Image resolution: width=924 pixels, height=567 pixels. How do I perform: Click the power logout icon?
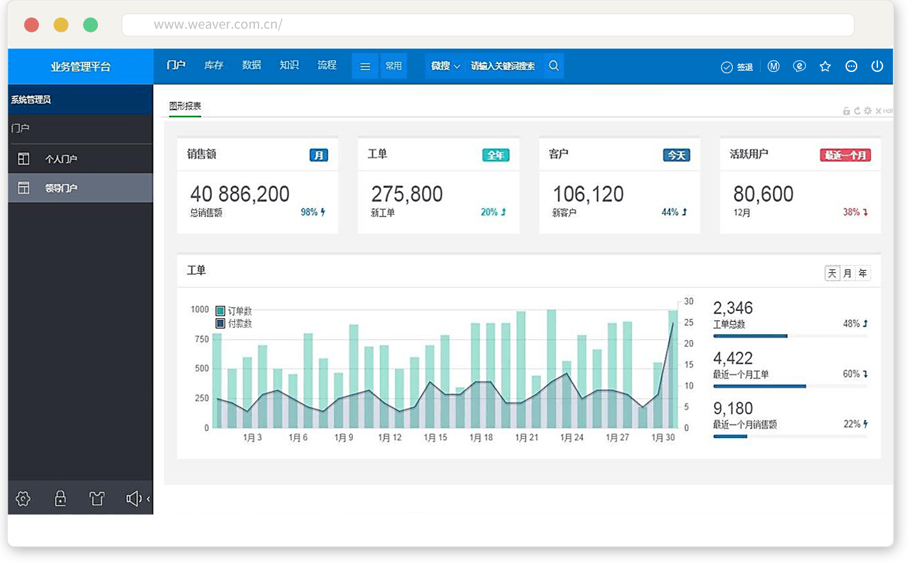(x=877, y=66)
